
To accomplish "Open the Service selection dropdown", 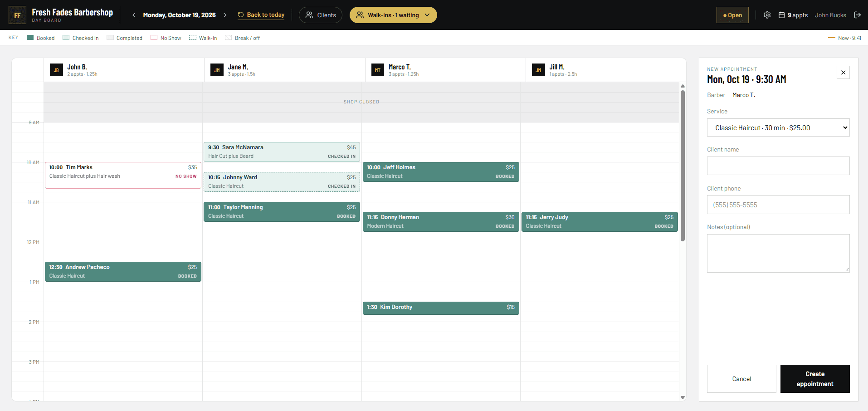I will 778,127.
